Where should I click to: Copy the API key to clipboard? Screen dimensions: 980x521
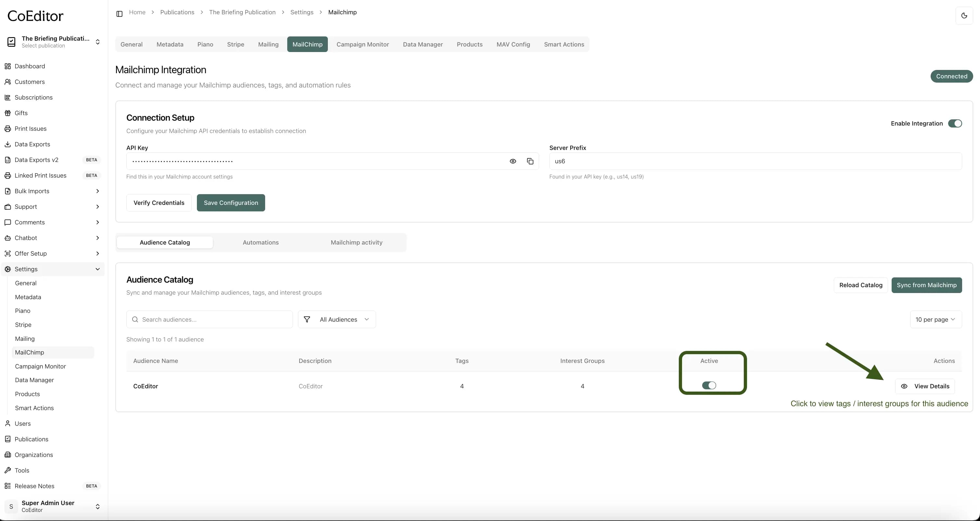[x=530, y=161]
